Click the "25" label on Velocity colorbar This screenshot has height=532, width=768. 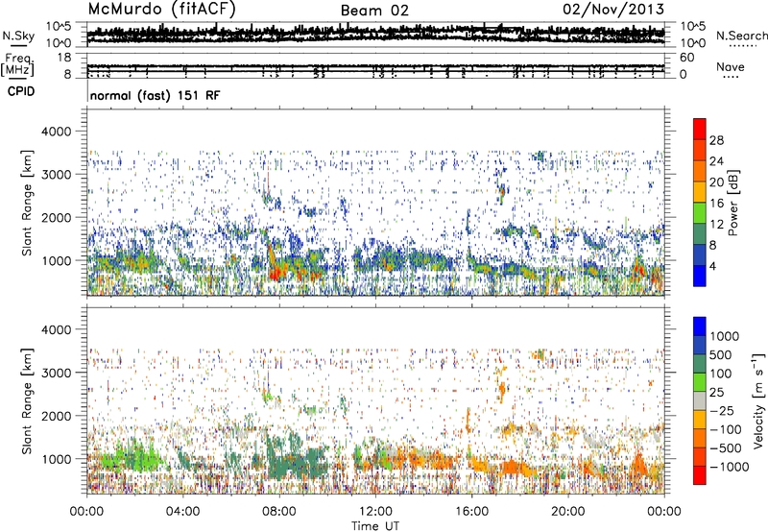coord(717,393)
